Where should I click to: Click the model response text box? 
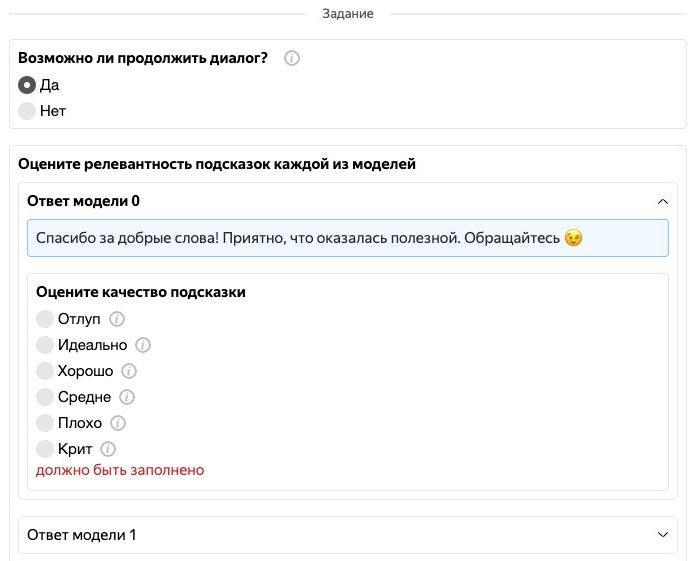tap(347, 239)
